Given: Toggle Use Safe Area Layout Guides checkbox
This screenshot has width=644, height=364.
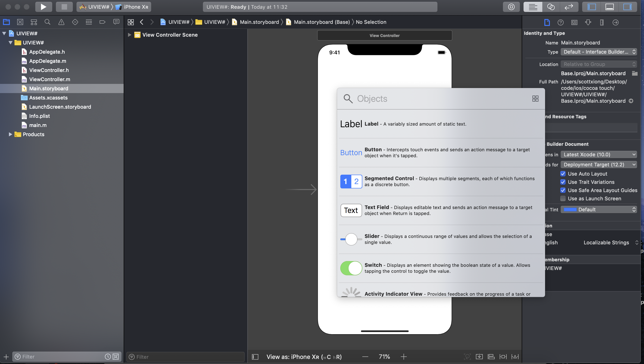Looking at the screenshot, I should coord(563,190).
